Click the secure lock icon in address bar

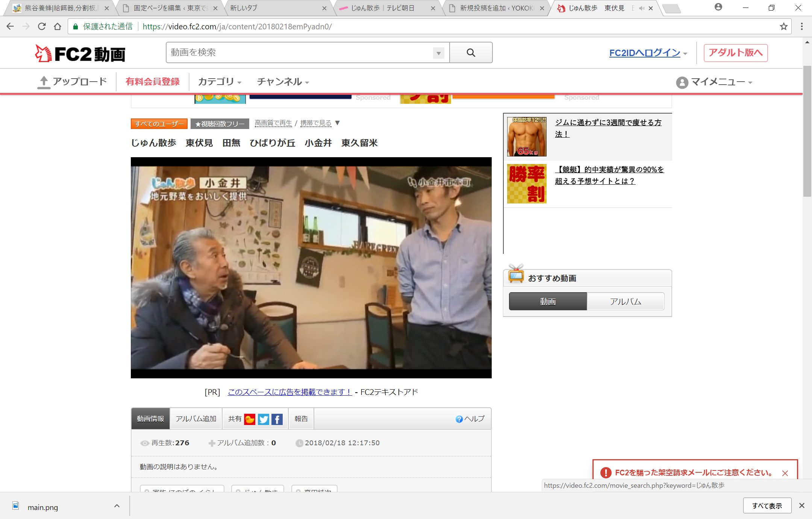click(76, 26)
